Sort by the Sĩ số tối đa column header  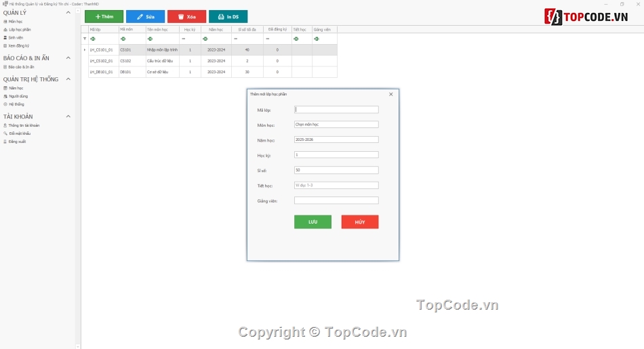coord(247,30)
